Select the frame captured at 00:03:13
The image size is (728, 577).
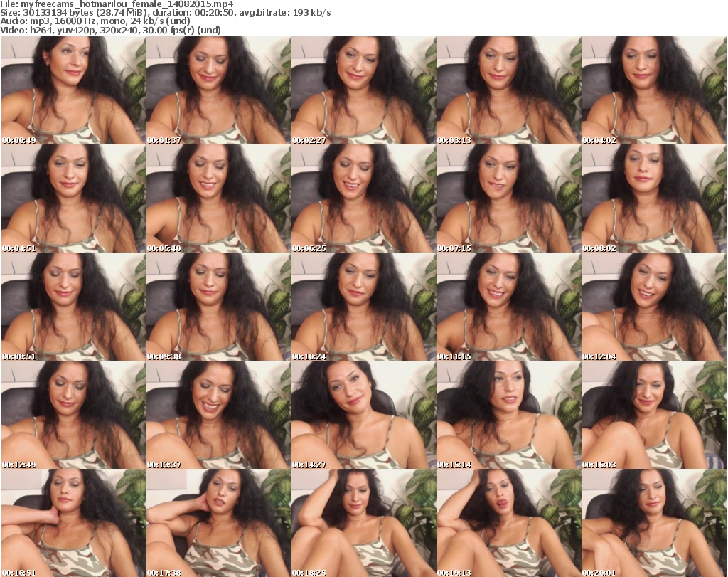508,90
